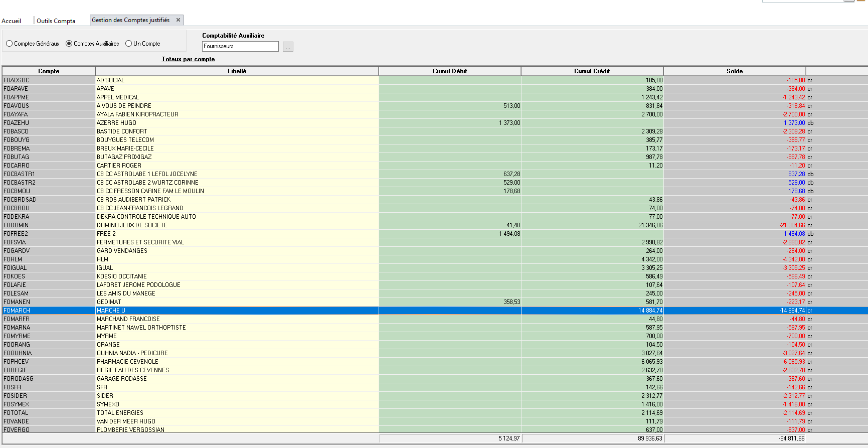Click the HLM label cell
Viewport: 868px width, 448px height.
pos(237,259)
